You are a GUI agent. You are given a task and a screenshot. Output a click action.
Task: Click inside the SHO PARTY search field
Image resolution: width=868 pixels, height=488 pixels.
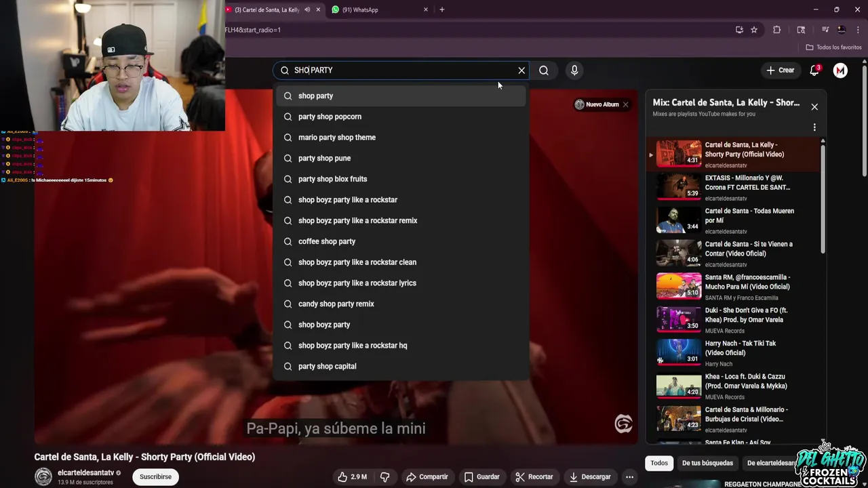(x=400, y=70)
